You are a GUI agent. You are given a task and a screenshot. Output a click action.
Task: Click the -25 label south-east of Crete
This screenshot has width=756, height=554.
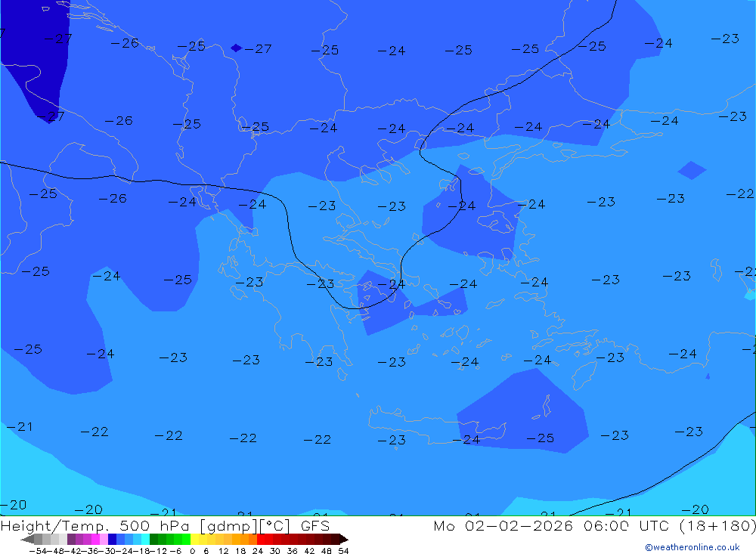(x=540, y=438)
